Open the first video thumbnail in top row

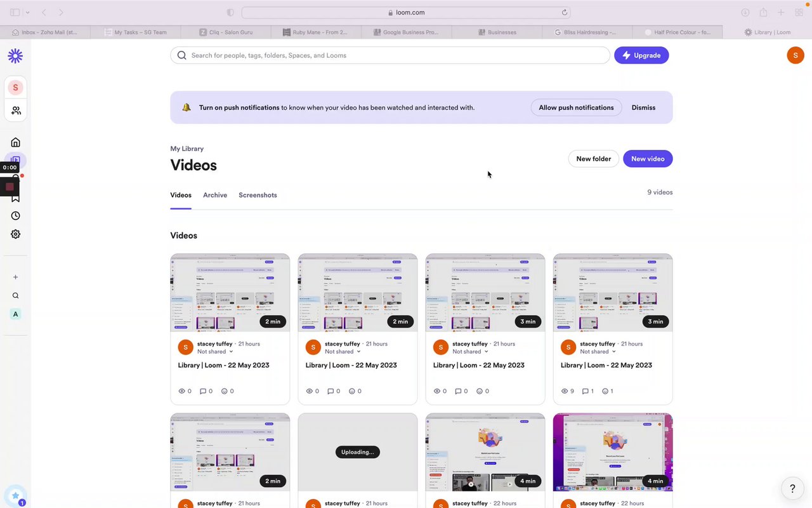(x=230, y=293)
